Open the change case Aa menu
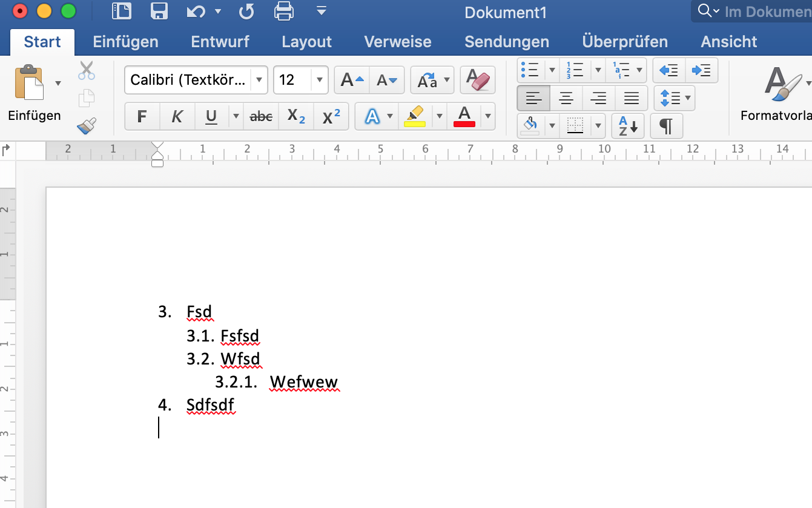The image size is (812, 508). coord(432,80)
